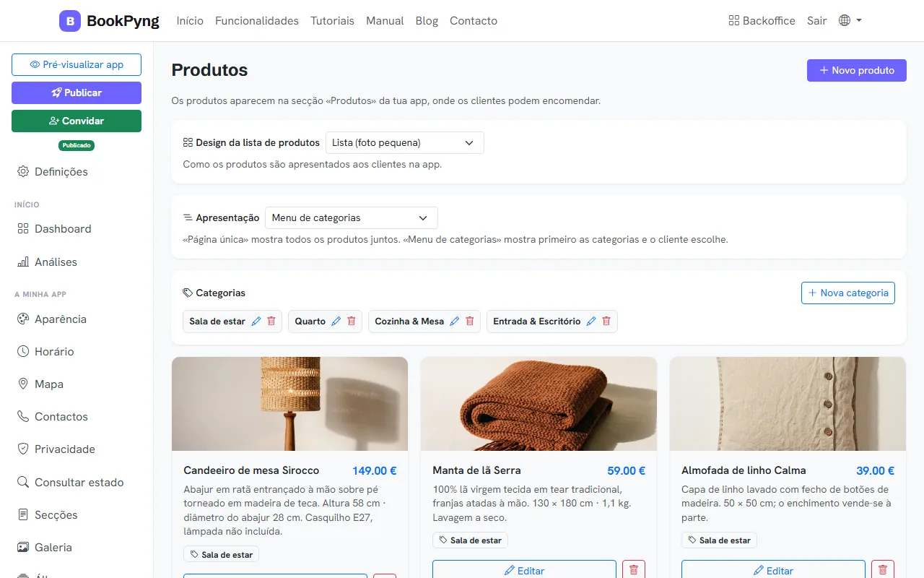The height and width of the screenshot is (578, 924).
Task: Edit the Almofada de linho Calma product
Action: [x=773, y=569]
